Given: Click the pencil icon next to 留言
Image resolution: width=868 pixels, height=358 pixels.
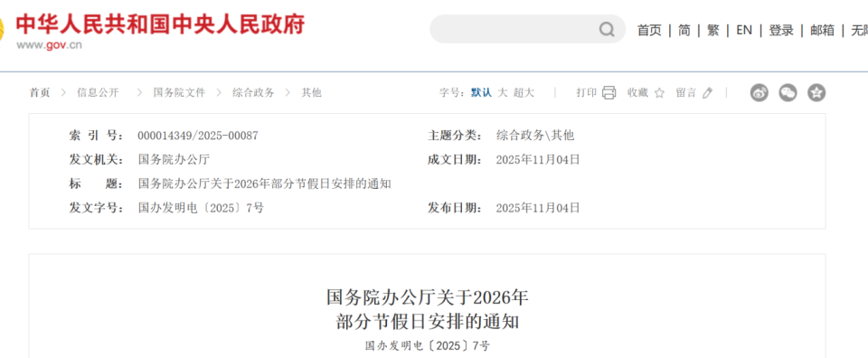Looking at the screenshot, I should [707, 93].
